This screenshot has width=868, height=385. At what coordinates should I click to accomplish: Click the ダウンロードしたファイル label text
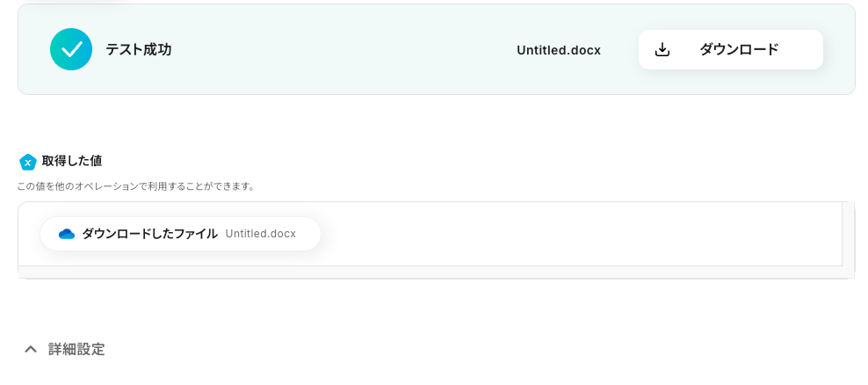(150, 234)
